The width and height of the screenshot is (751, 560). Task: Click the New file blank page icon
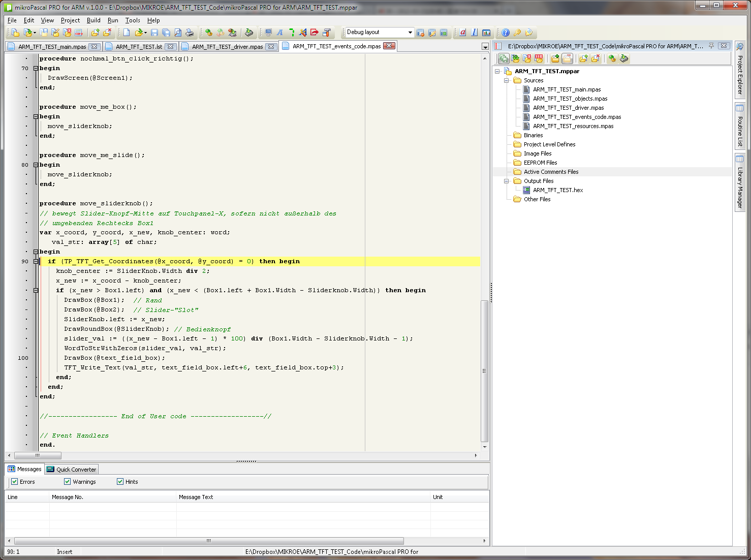[x=127, y=33]
